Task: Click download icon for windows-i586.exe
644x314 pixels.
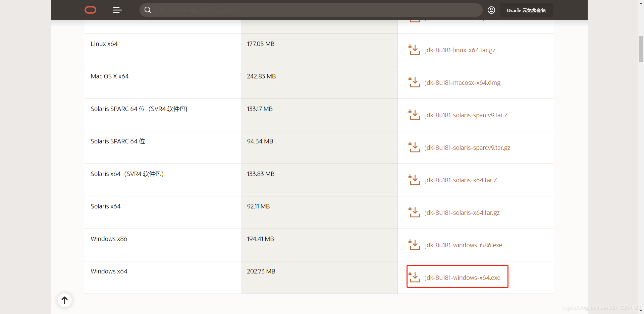Action: coord(414,245)
